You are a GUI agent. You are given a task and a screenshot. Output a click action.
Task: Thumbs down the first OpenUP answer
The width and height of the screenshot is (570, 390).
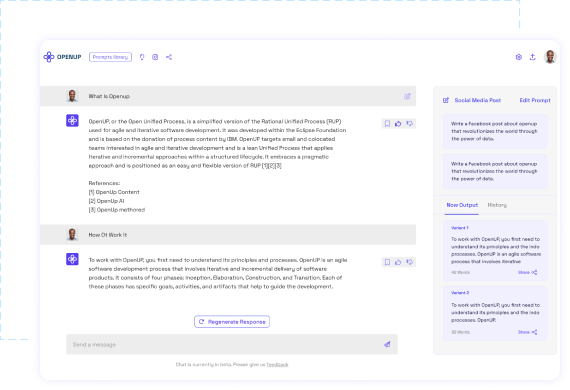point(410,124)
